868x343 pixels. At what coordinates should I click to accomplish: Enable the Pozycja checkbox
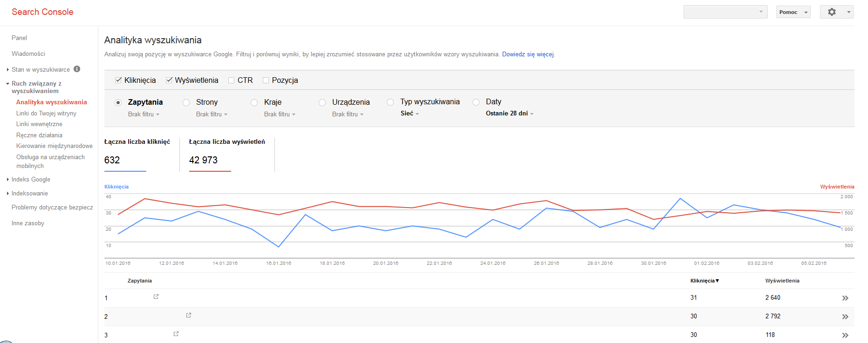tap(266, 81)
